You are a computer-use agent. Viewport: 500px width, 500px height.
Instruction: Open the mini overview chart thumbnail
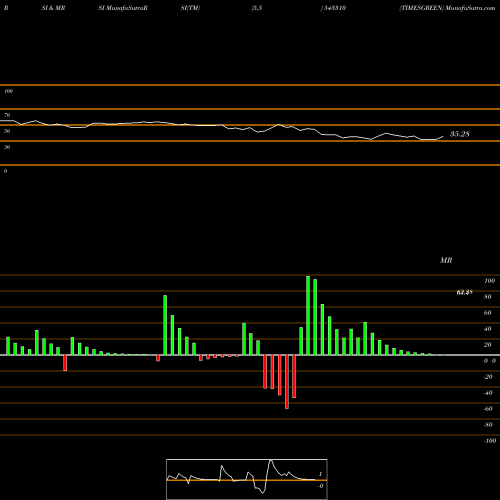pos(247,479)
